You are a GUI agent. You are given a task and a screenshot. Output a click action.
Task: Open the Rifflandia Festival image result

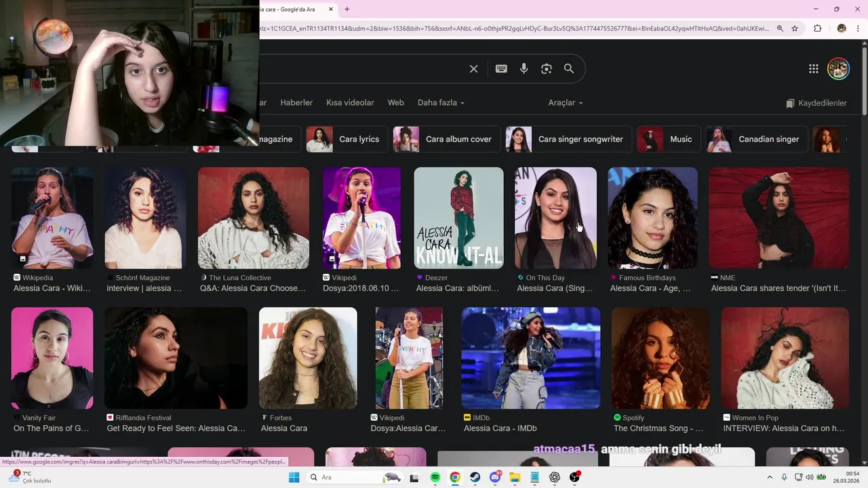click(176, 359)
